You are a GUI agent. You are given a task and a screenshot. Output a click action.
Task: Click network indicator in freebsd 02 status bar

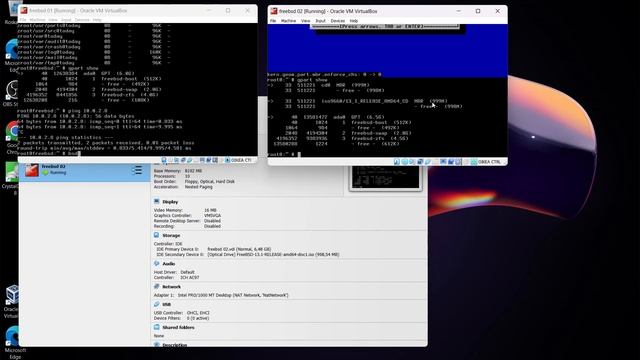(420, 162)
